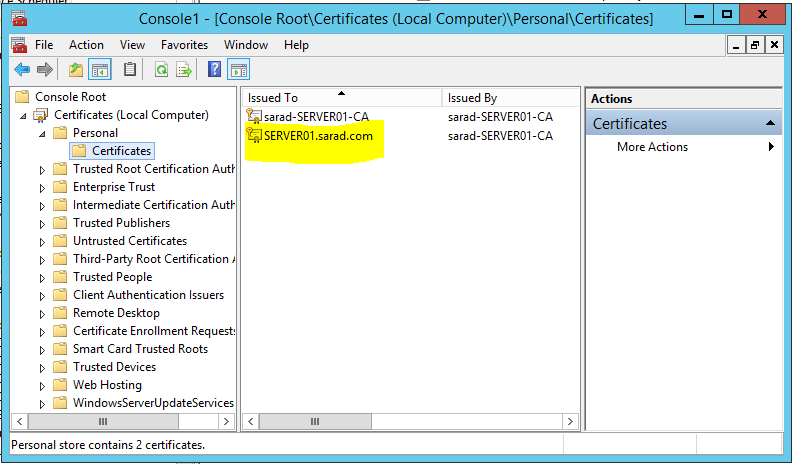Toggle Show/Hide Console Tree icon
Image resolution: width=795 pixels, height=464 pixels.
point(99,69)
